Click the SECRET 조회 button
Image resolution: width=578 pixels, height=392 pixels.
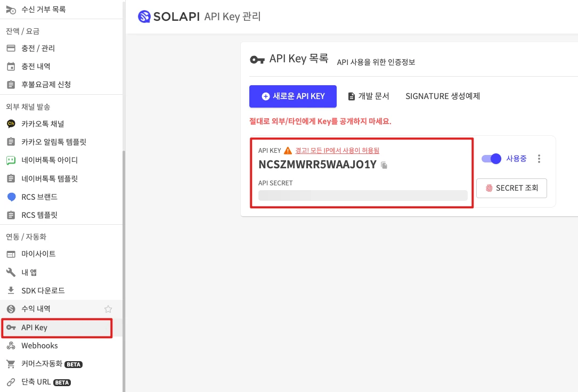[x=511, y=187]
